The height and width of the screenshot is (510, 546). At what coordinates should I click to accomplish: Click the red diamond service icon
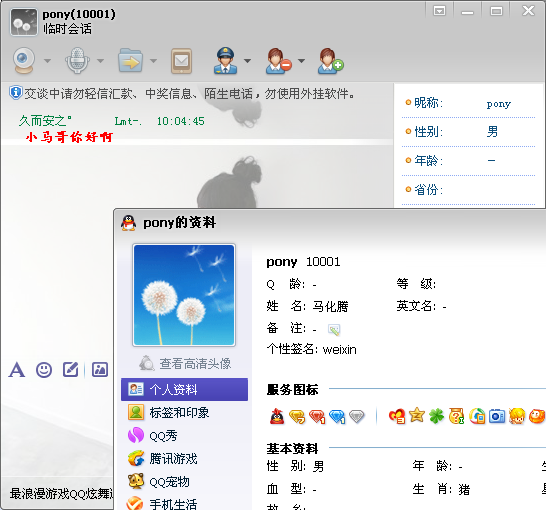click(x=317, y=416)
